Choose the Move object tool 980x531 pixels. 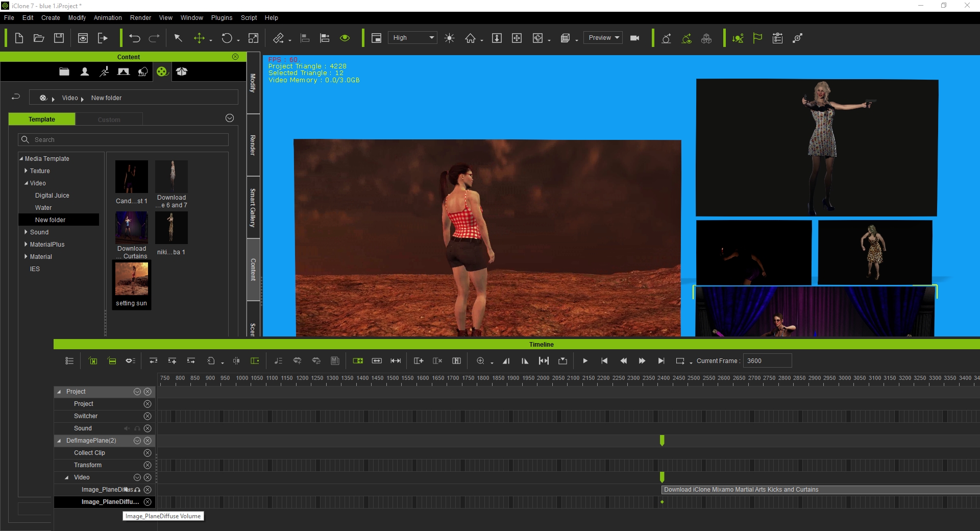coord(199,38)
